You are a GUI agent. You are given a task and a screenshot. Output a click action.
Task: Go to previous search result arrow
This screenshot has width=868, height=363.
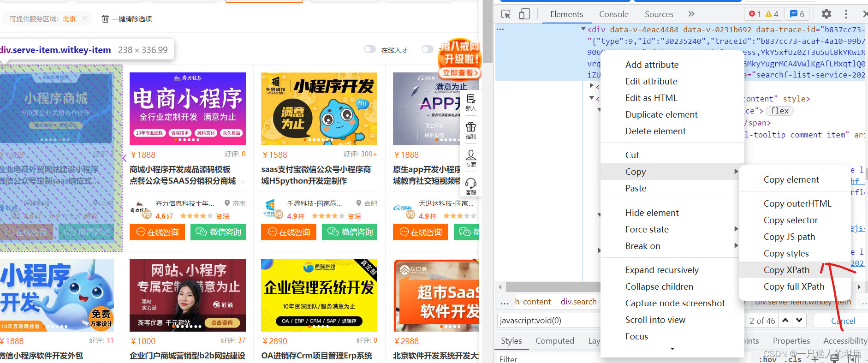pos(785,320)
